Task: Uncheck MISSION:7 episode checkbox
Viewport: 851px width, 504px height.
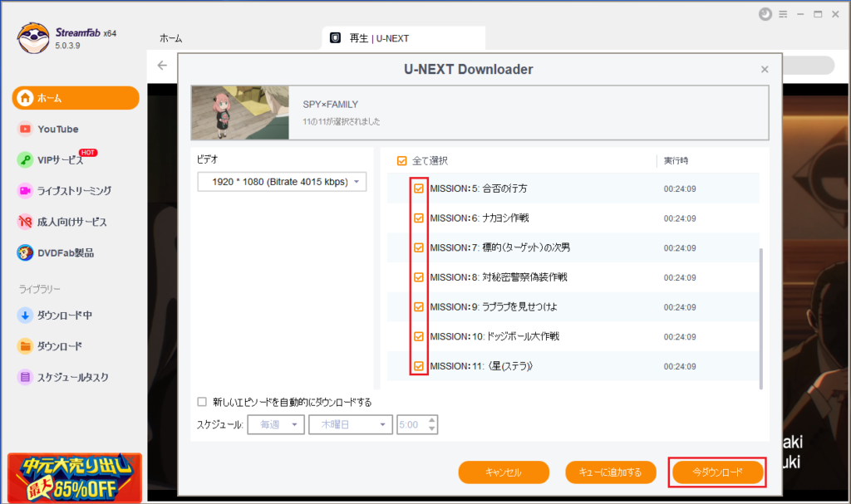Action: [419, 248]
